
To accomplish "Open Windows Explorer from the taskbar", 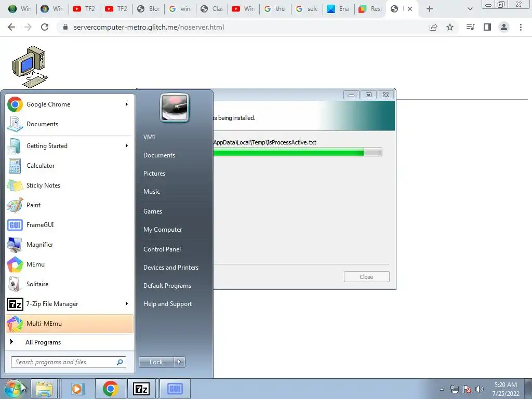I will click(45, 389).
